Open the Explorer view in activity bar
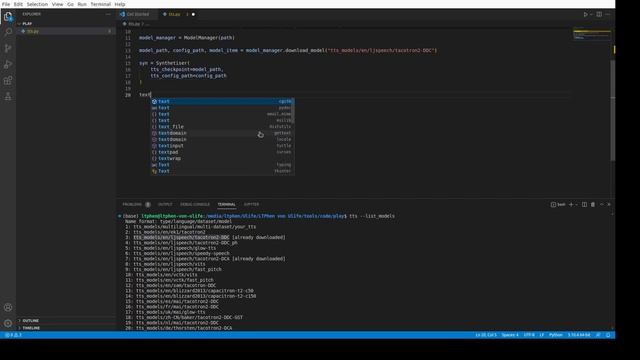This screenshot has width=640, height=360. [x=8, y=17]
